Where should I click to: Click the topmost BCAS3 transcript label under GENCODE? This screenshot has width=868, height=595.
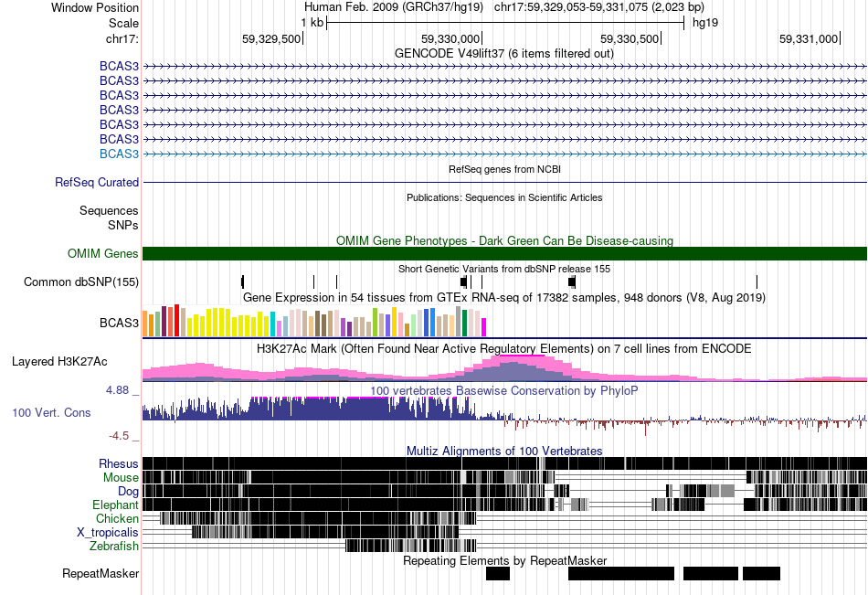pyautogui.click(x=119, y=67)
